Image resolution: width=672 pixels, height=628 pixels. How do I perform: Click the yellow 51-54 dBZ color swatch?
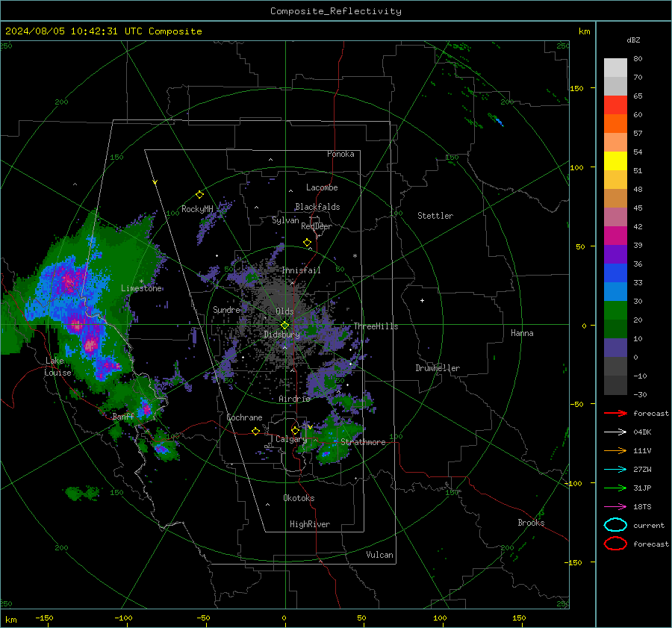[615, 161]
